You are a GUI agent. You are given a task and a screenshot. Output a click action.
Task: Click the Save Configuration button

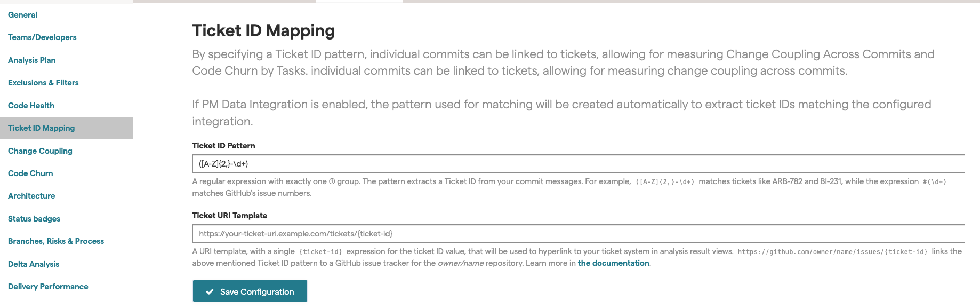pyautogui.click(x=250, y=291)
